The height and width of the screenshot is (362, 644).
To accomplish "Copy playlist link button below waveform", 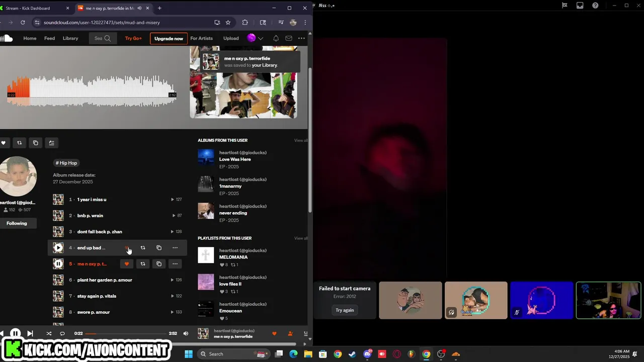I will point(35,143).
